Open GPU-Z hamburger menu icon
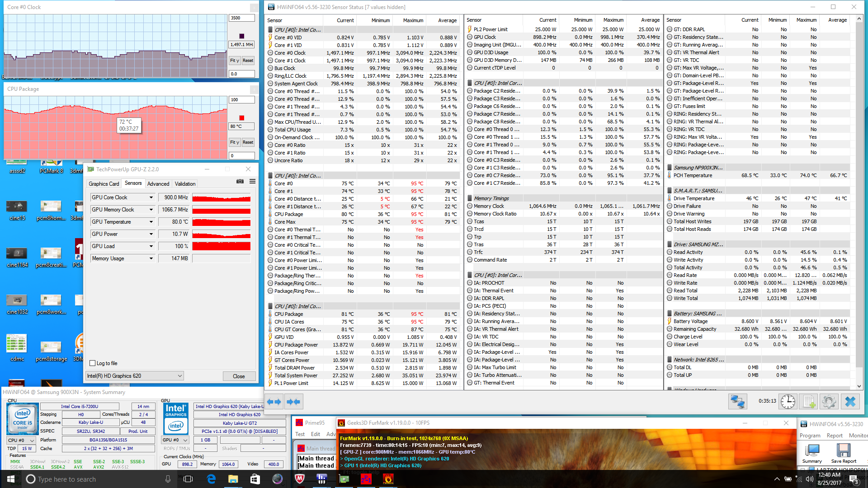This screenshot has height=488, width=868. [252, 182]
